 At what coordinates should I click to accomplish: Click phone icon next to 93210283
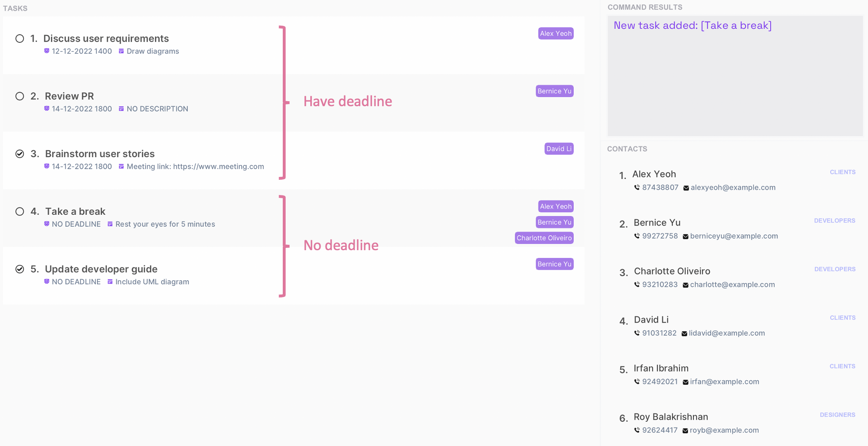(x=637, y=285)
